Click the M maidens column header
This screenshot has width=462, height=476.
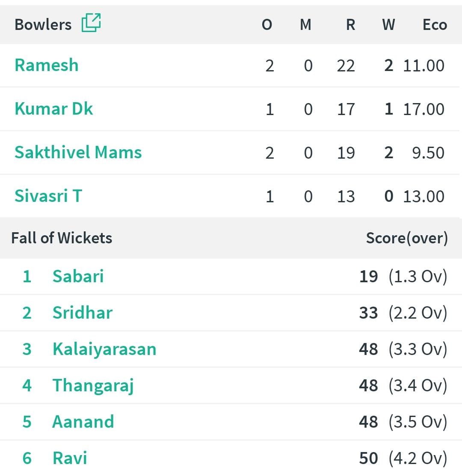(x=305, y=24)
